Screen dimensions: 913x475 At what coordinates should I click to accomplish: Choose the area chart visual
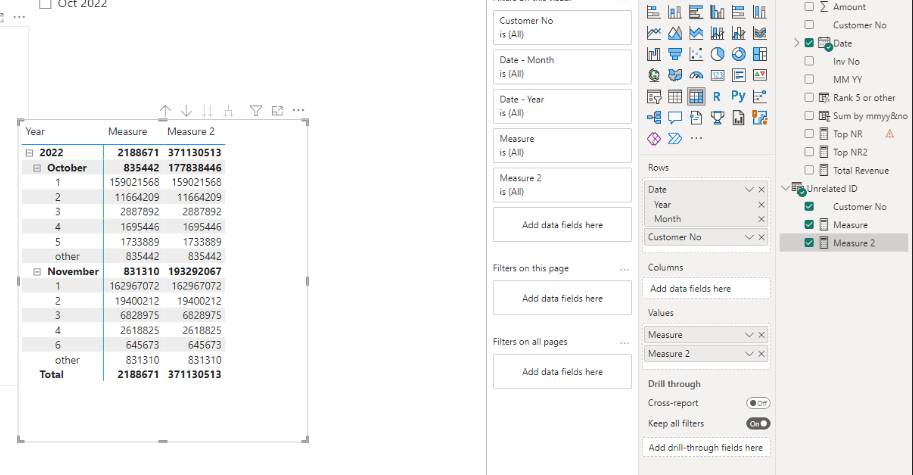pyautogui.click(x=675, y=33)
